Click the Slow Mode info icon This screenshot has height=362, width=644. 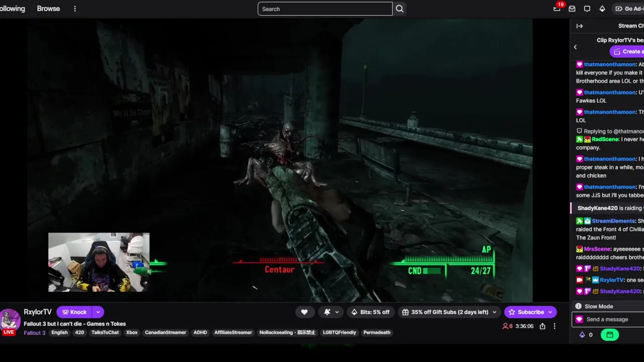(579, 306)
